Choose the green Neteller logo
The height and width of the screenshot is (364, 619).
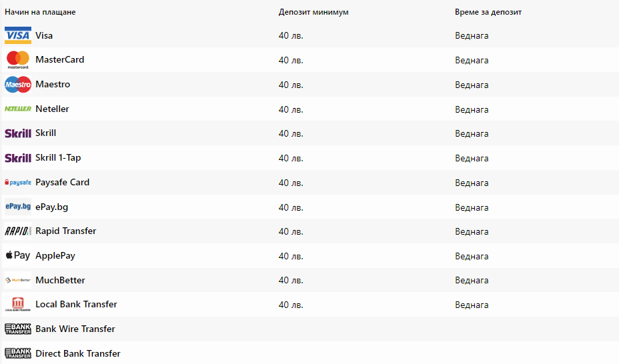pyautogui.click(x=18, y=109)
